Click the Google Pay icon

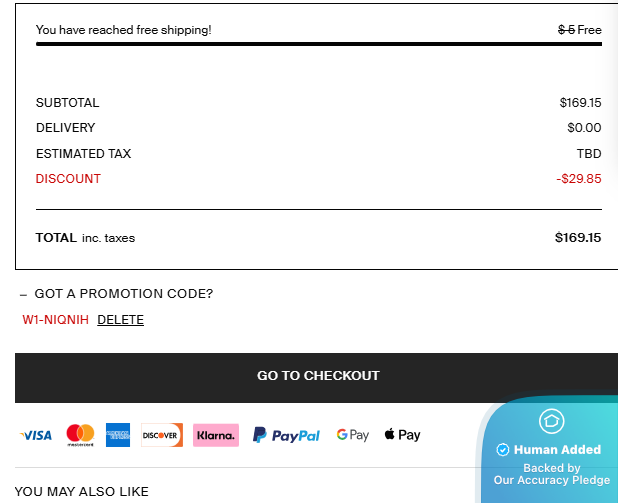[x=353, y=435]
